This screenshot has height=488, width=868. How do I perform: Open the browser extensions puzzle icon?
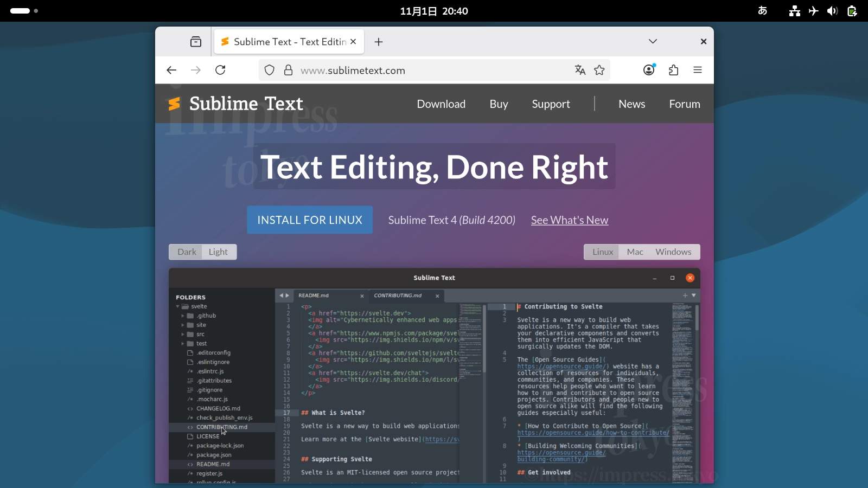tap(673, 70)
